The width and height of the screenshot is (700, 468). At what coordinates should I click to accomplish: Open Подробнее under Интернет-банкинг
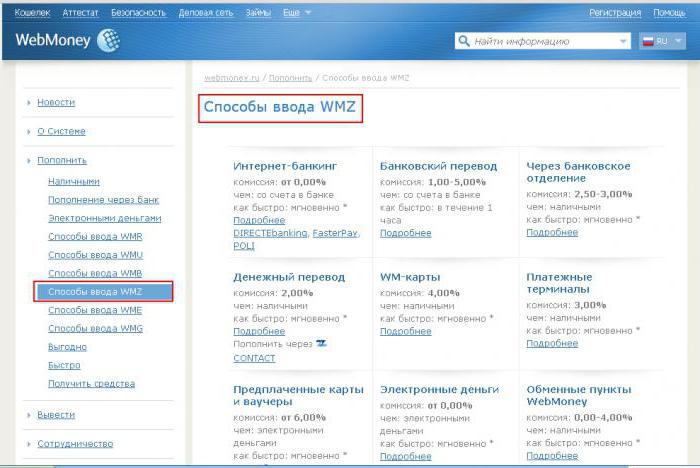[259, 219]
